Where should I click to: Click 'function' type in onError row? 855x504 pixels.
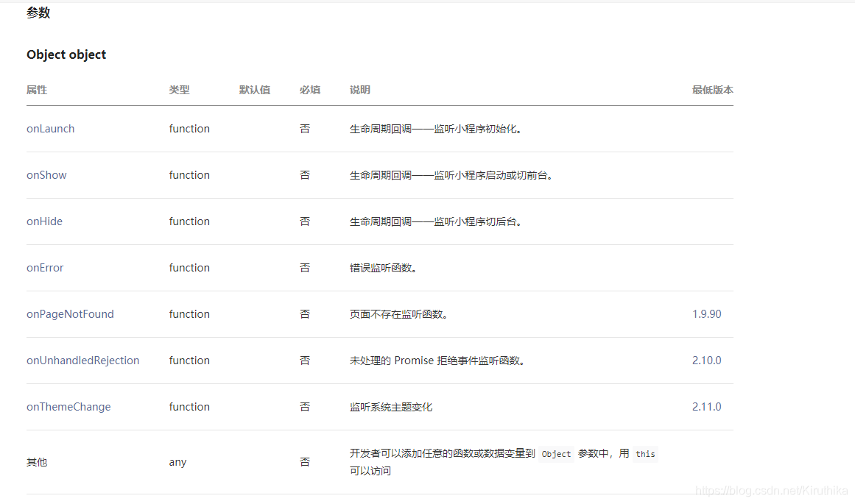(x=189, y=268)
